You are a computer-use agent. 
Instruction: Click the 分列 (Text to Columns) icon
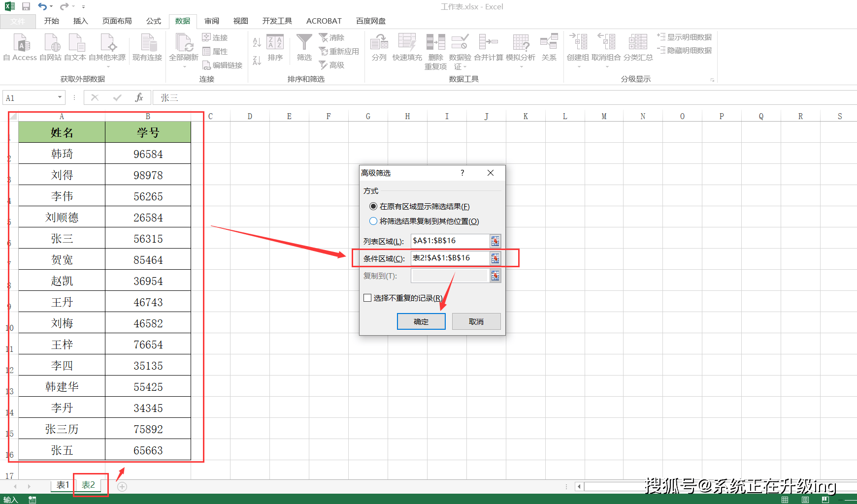click(x=379, y=43)
